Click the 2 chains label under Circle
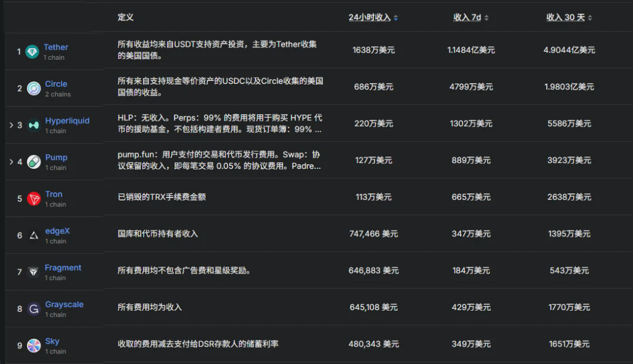The width and height of the screenshot is (633, 364). pyautogui.click(x=59, y=93)
